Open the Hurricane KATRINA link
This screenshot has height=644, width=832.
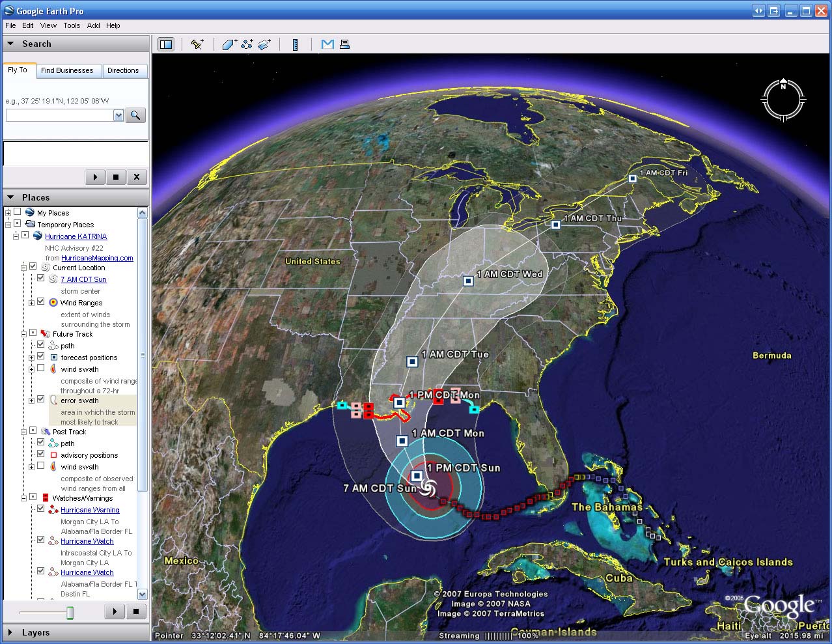(76, 236)
